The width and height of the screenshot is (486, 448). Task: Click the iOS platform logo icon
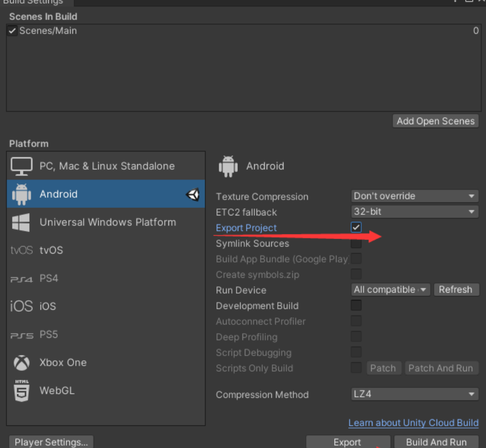pyautogui.click(x=21, y=306)
